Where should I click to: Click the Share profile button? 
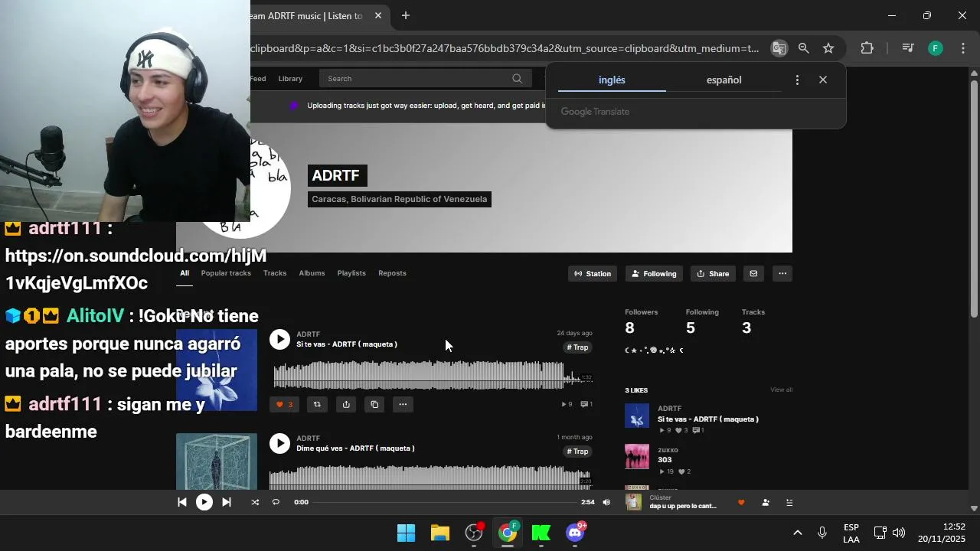pyautogui.click(x=713, y=273)
